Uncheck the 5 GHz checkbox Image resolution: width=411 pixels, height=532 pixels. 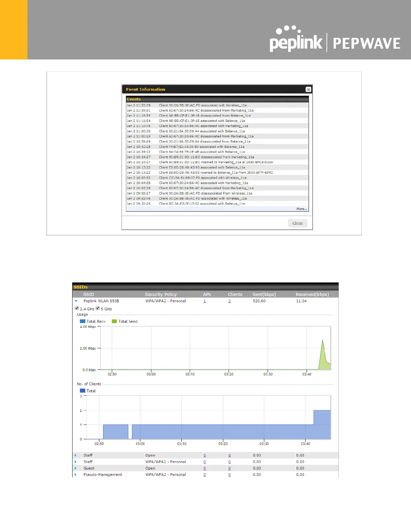point(98,308)
